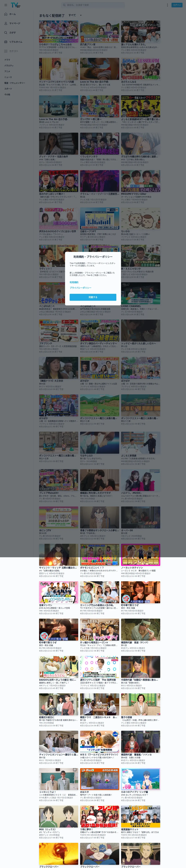Click the カテゴリ grid icon in sidebar
This screenshot has width=186, height=868.
pos(6,51)
